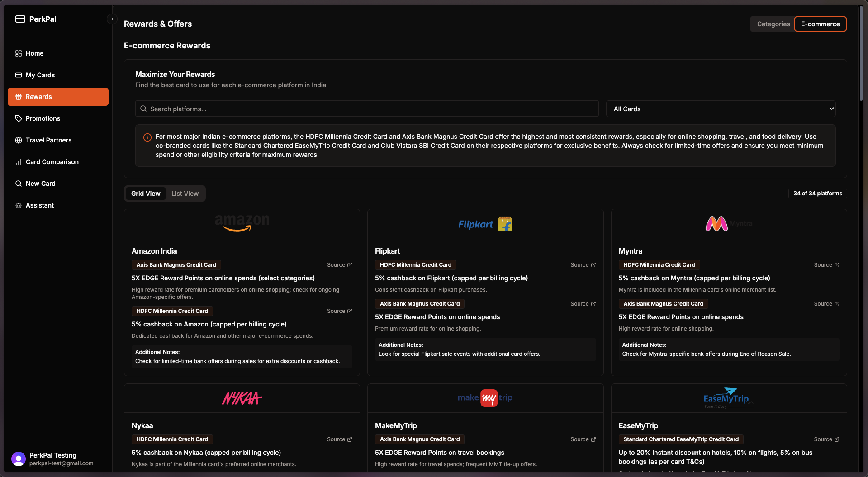Click HDFC Millennia badge under Nykaa
868x477 pixels.
pos(172,439)
